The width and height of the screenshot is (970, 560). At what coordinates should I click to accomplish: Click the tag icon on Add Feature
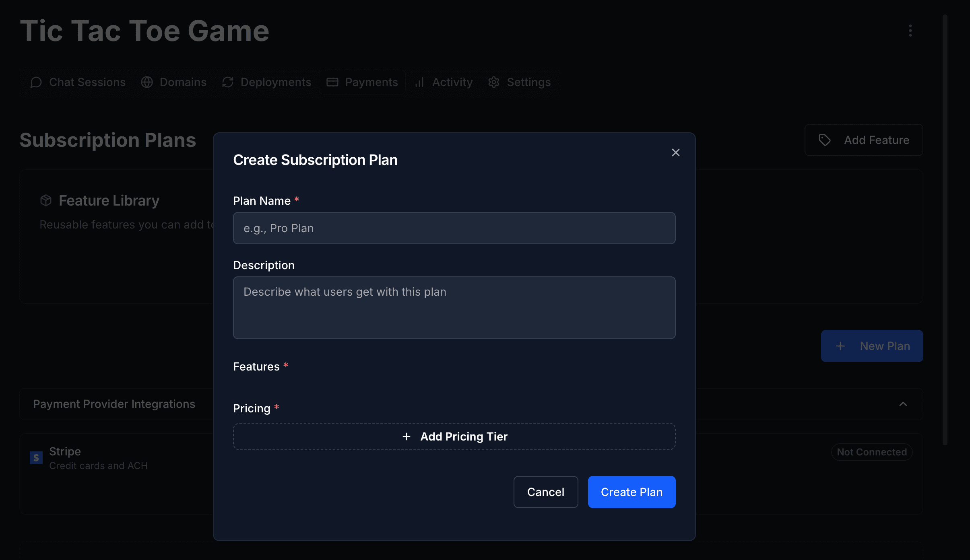pos(824,140)
